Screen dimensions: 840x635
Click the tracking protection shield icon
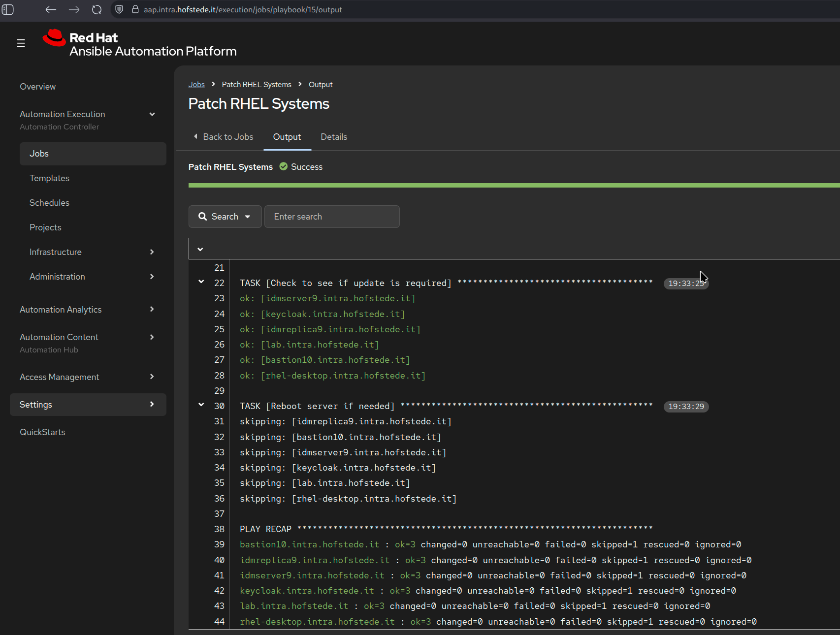coord(119,9)
